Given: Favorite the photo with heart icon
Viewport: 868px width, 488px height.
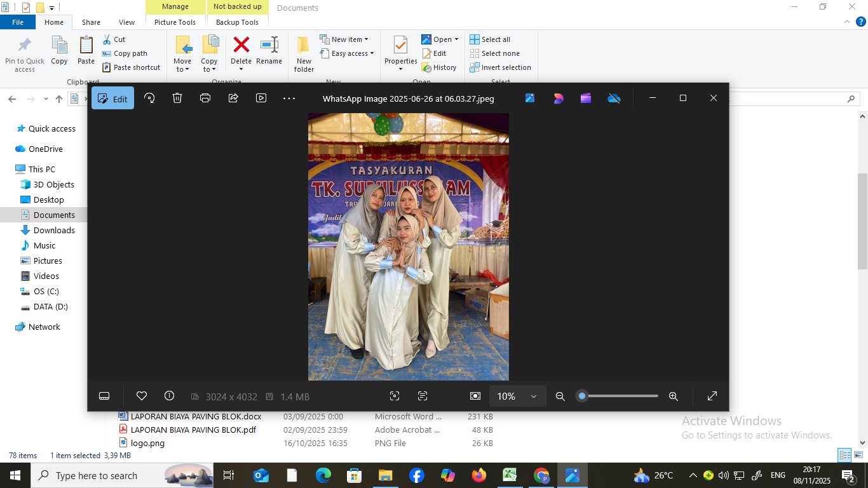Looking at the screenshot, I should click(x=142, y=396).
